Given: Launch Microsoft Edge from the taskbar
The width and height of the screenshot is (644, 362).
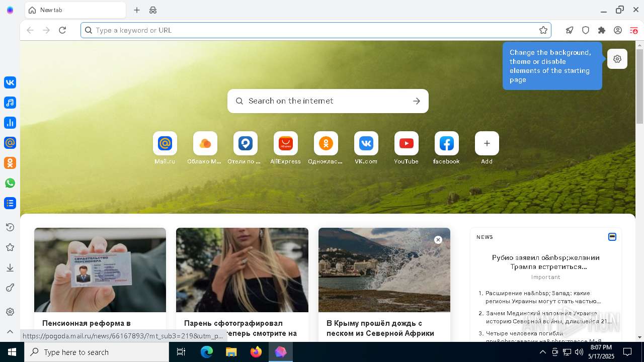Looking at the screenshot, I should pyautogui.click(x=207, y=352).
